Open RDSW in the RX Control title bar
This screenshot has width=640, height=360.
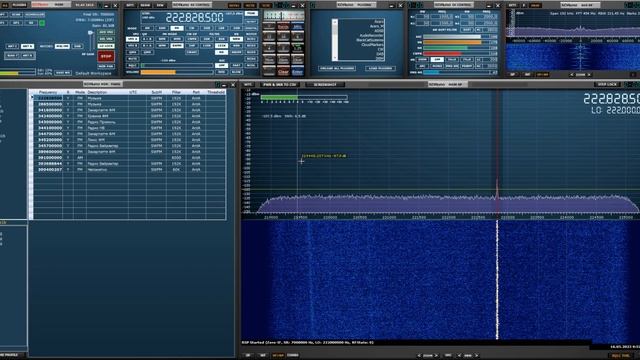pos(145,5)
